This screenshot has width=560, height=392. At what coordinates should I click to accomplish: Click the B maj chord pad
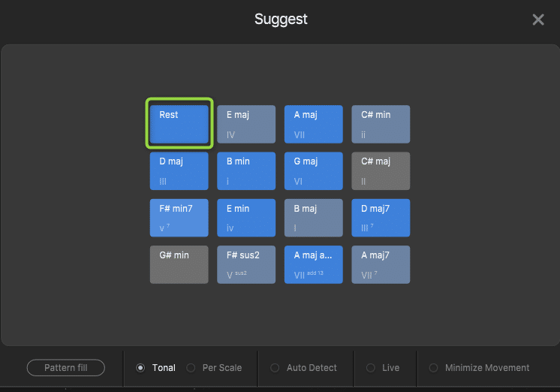[313, 218]
